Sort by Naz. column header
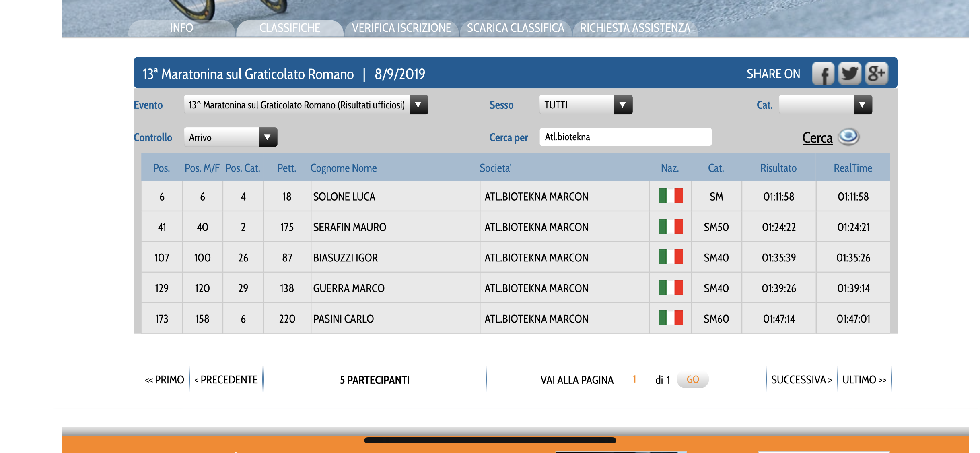980x453 pixels. 670,168
